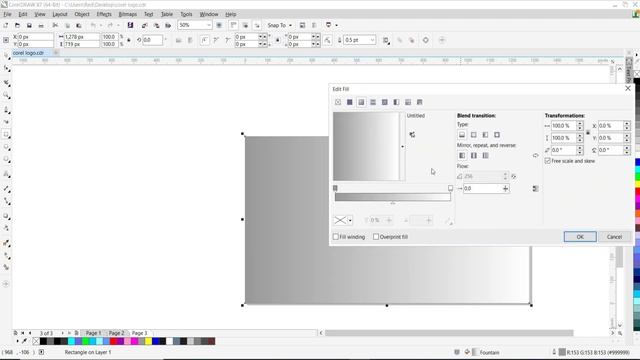Screen dimensions: 640x360
Task: Enable Overprint fill checkbox
Action: (x=376, y=237)
